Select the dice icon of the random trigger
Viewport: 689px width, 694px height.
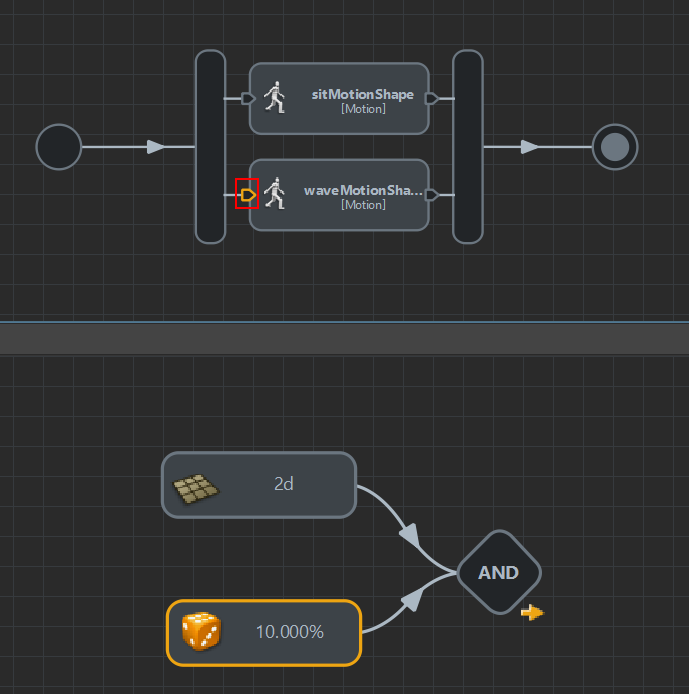tap(201, 631)
